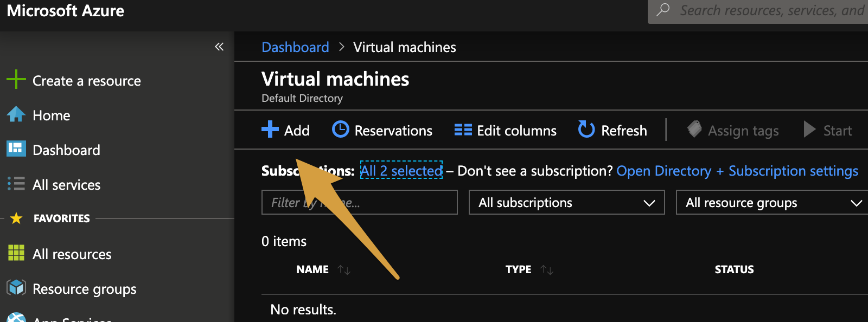Expand the All resource groups dropdown

tap(773, 202)
